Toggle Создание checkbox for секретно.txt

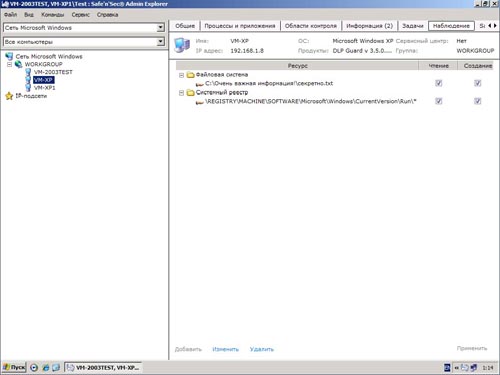(478, 83)
